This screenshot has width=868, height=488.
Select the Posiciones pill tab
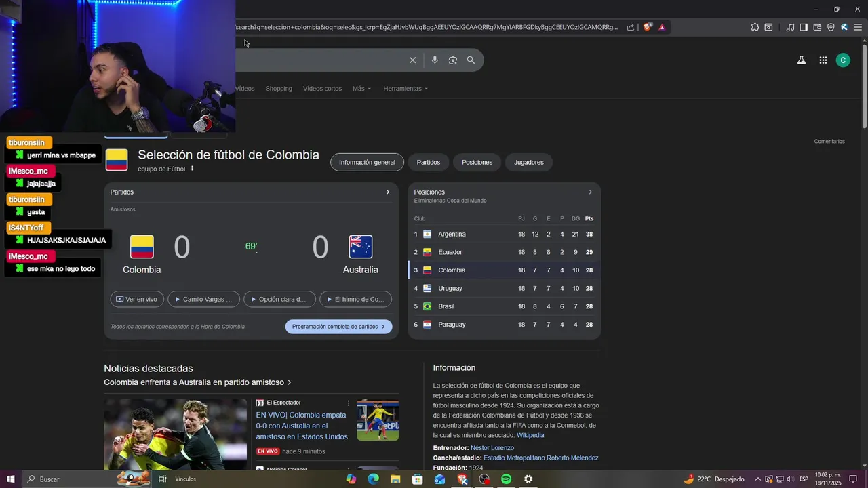pyautogui.click(x=477, y=163)
